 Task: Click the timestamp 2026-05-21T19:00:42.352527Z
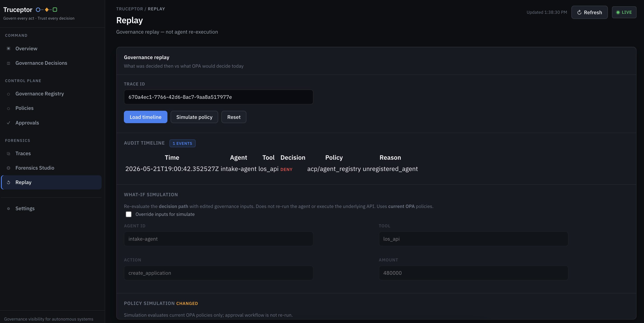pyautogui.click(x=172, y=169)
